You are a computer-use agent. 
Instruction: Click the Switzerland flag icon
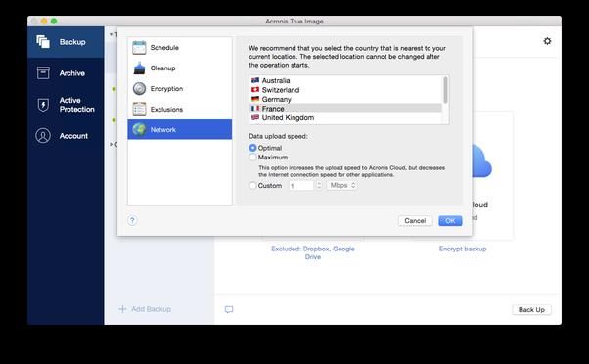click(x=255, y=89)
